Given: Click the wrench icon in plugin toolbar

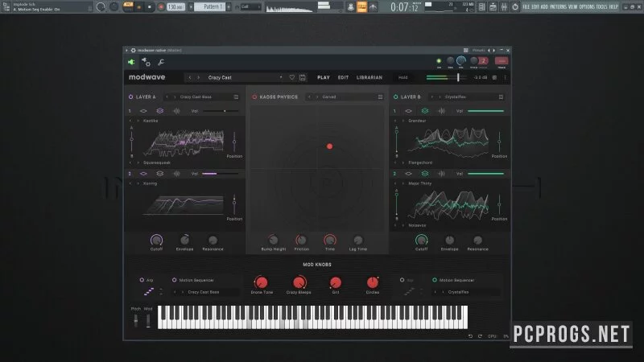Looking at the screenshot, I should tap(160, 62).
